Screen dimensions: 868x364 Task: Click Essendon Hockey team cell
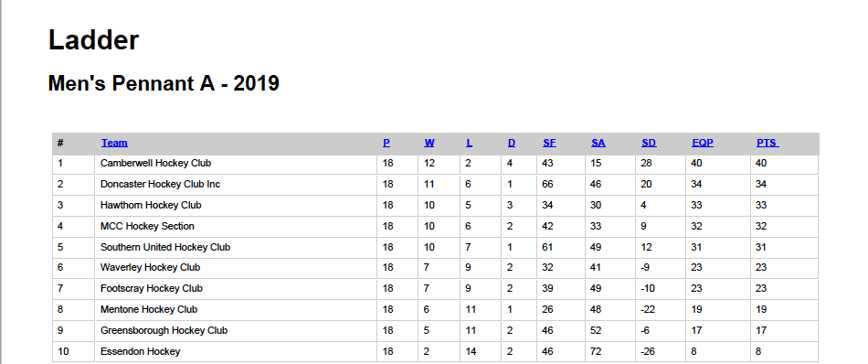pyautogui.click(x=236, y=352)
